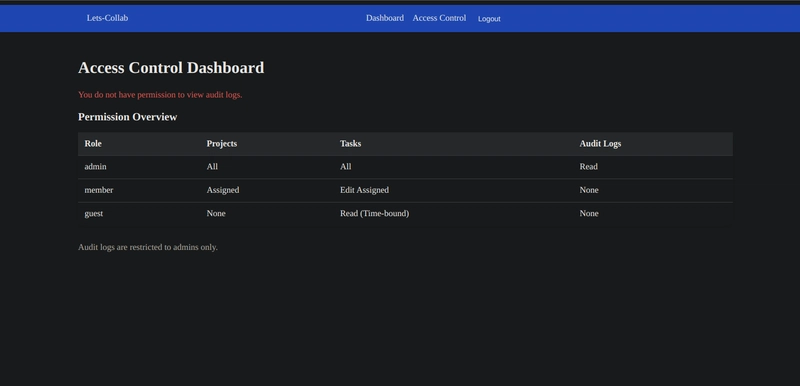Click the member Projects Assigned cell
This screenshot has width=800, height=386.
click(222, 190)
